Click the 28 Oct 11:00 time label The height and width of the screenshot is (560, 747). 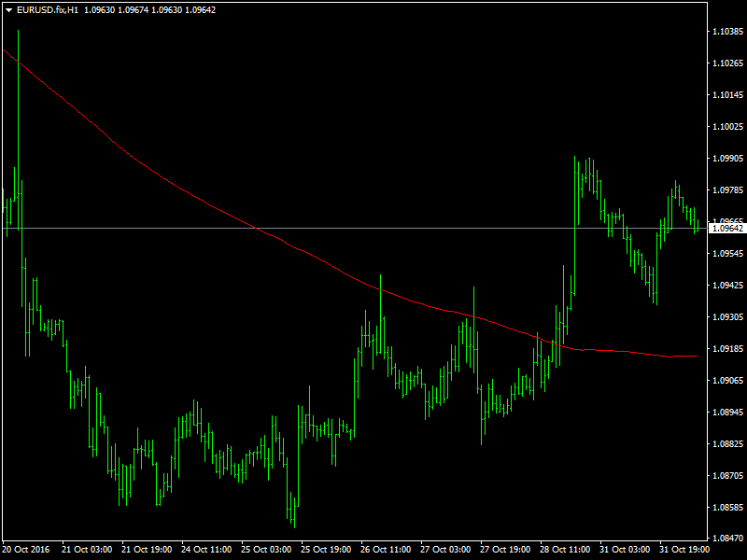tap(566, 550)
